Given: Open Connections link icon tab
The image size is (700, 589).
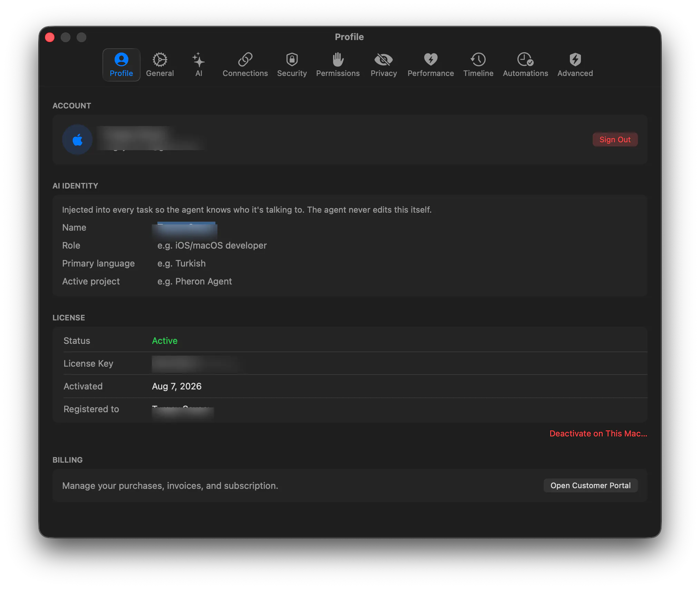Looking at the screenshot, I should (x=245, y=65).
